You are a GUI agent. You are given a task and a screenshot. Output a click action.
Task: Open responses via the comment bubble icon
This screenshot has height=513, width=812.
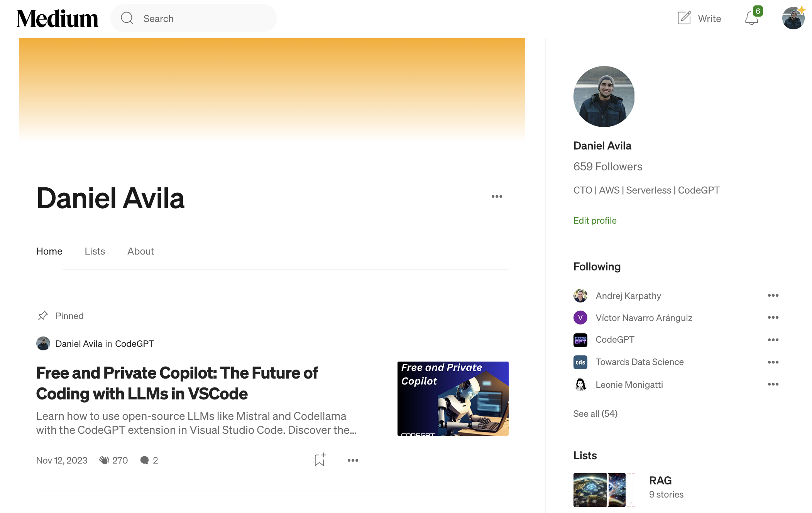[144, 460]
